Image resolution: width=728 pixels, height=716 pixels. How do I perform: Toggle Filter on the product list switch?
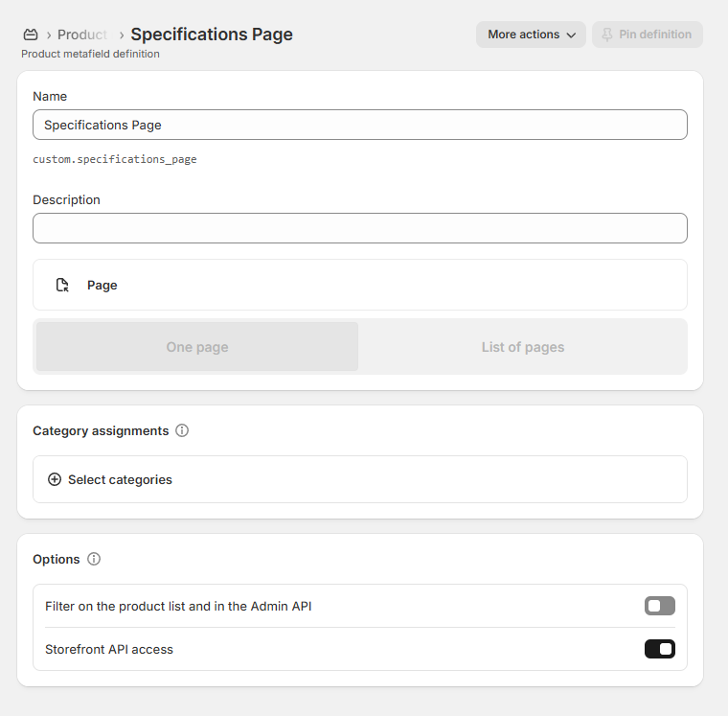pyautogui.click(x=659, y=606)
